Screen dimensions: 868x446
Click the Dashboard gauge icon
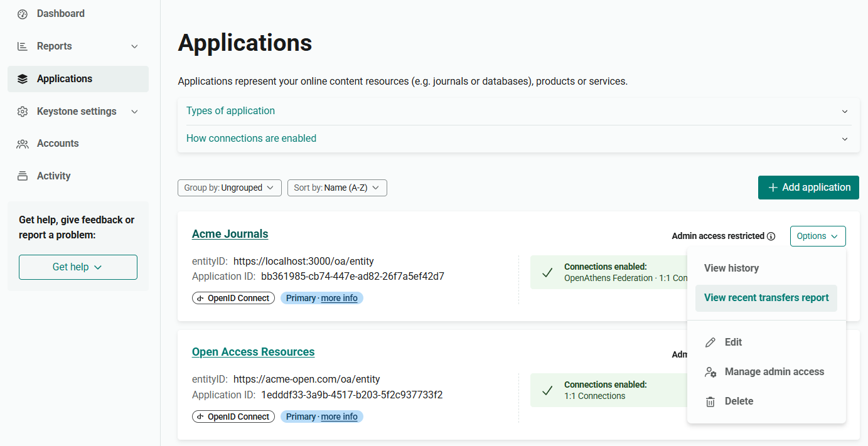(x=23, y=14)
